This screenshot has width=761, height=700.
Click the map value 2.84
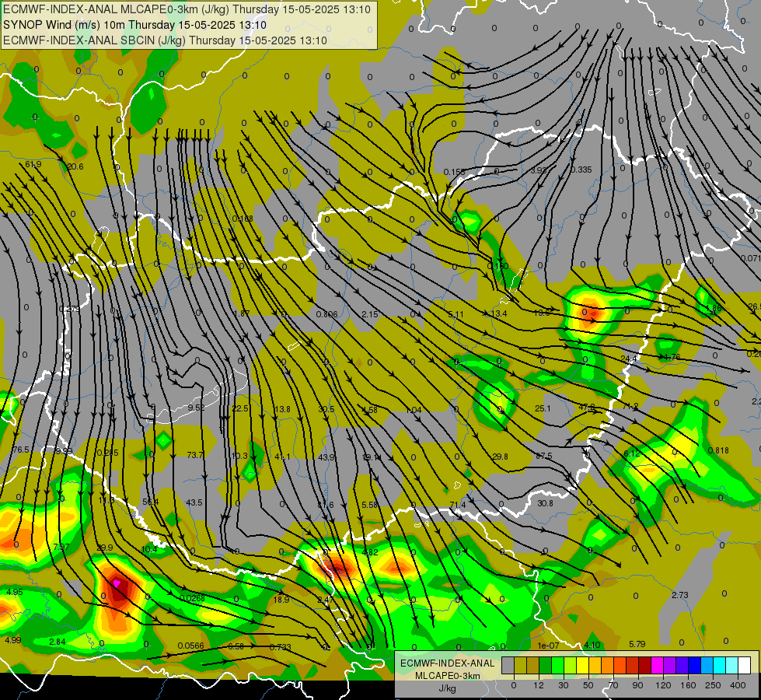click(x=58, y=642)
